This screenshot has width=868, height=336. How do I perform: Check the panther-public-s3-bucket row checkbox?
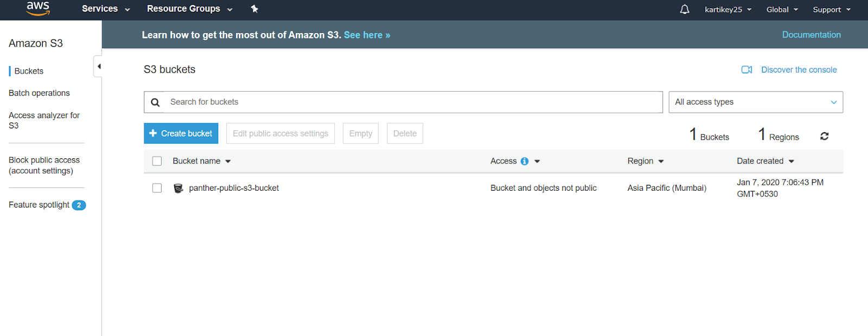(157, 188)
